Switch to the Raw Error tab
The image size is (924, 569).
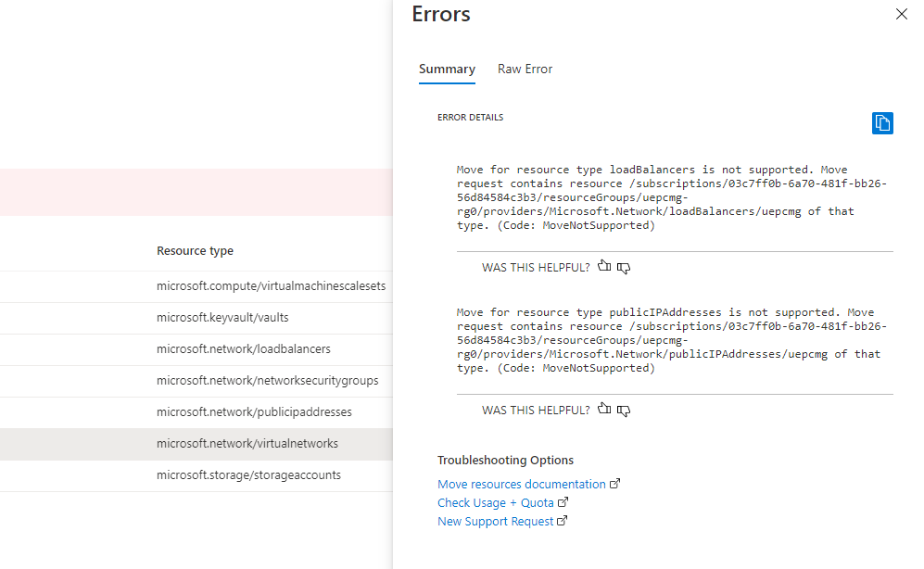coord(525,69)
